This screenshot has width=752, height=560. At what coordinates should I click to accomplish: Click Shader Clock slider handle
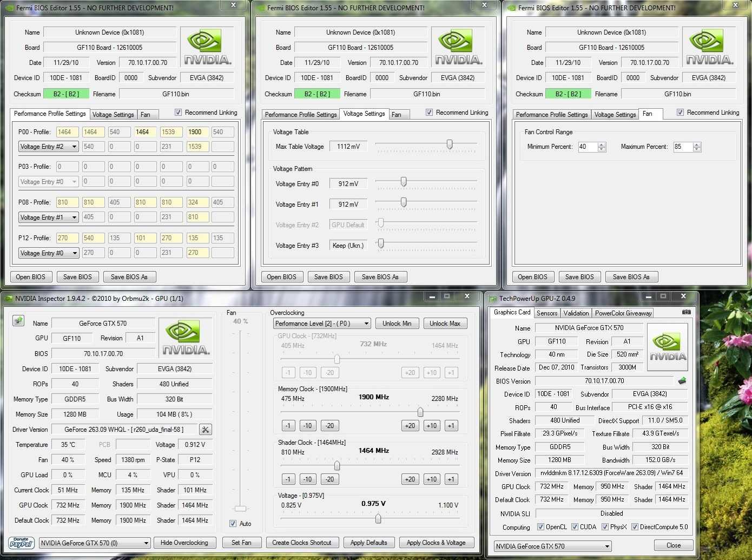pos(337,466)
